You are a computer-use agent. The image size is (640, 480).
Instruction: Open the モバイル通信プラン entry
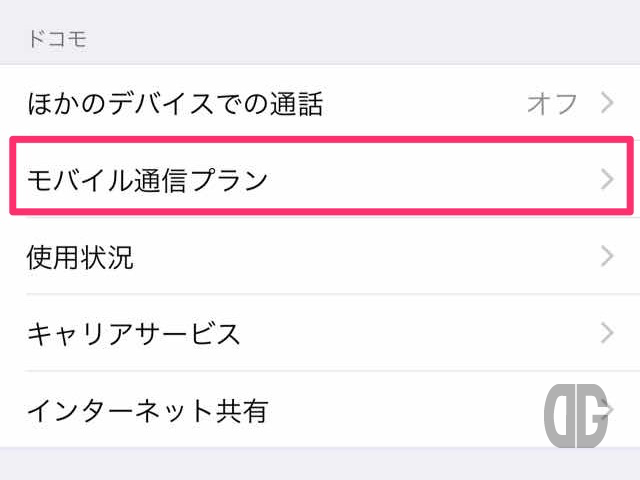coord(322,176)
